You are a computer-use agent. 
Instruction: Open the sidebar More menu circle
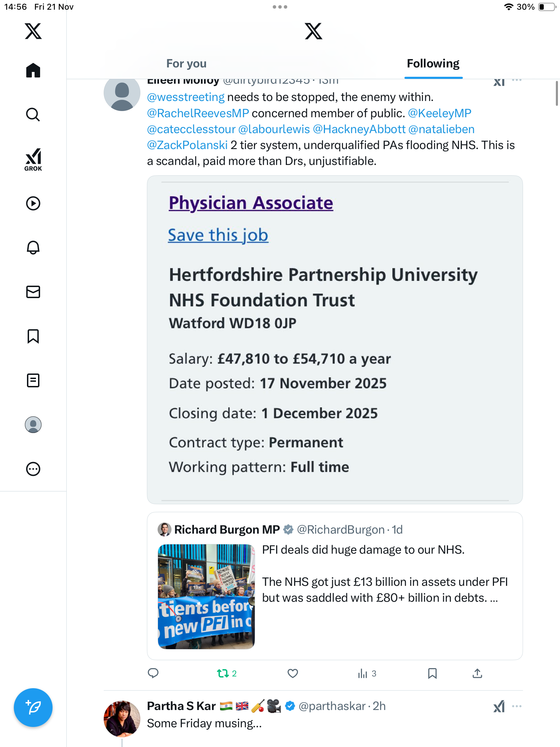pos(33,469)
